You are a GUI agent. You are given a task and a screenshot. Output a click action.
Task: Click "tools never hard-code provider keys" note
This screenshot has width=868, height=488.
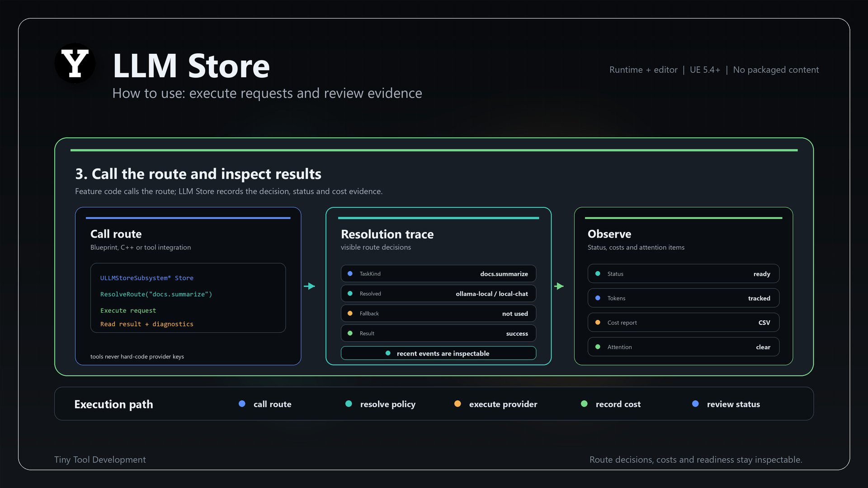(137, 357)
